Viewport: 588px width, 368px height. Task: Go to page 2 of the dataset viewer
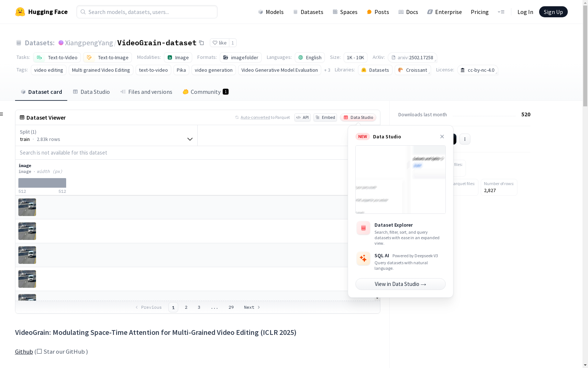pyautogui.click(x=186, y=307)
